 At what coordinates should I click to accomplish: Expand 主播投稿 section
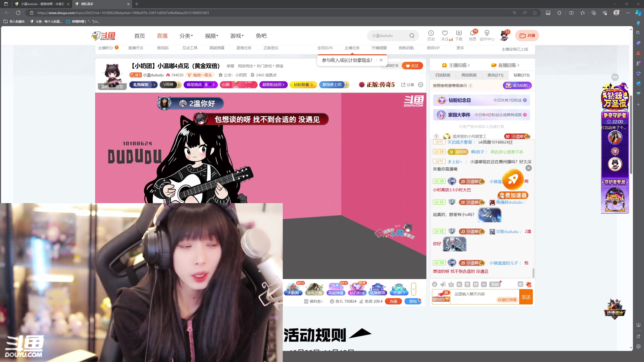pos(456,65)
